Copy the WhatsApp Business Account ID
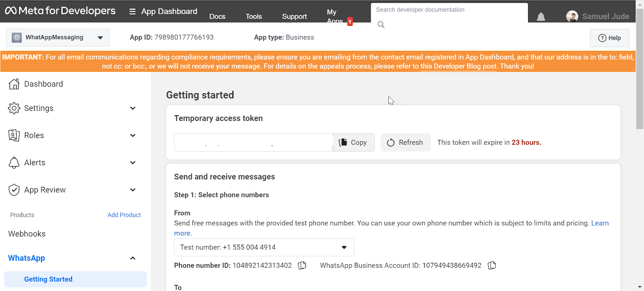This screenshot has height=291, width=644. (x=492, y=265)
